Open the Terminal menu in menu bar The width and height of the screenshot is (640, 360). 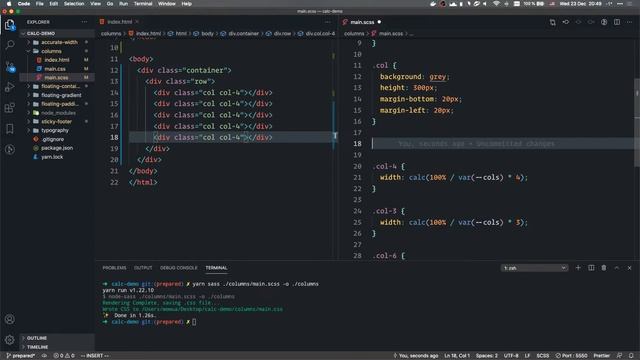(143, 4)
